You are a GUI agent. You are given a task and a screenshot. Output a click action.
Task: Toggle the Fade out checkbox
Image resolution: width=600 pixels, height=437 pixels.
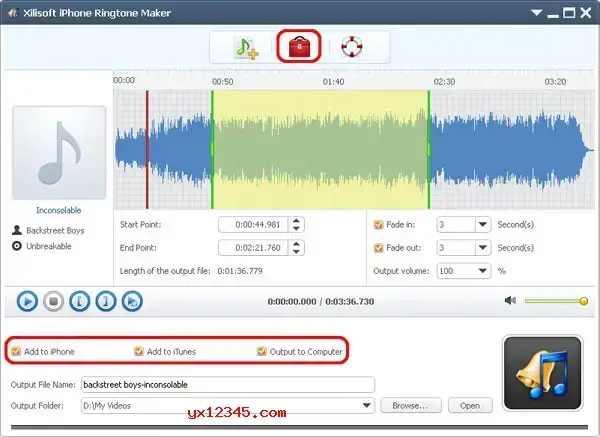pos(378,248)
